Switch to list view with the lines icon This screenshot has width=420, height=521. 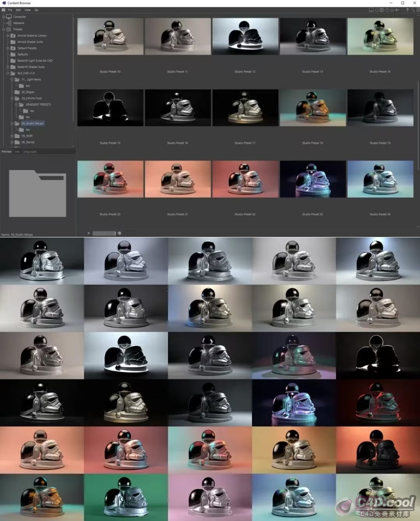(382, 10)
